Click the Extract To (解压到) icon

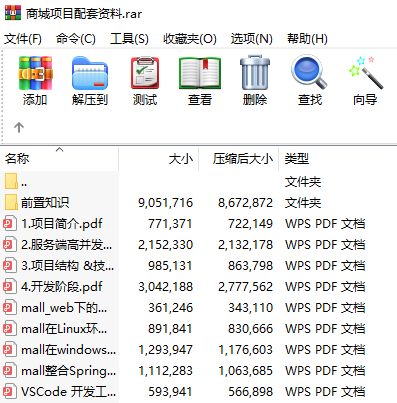pyautogui.click(x=90, y=73)
